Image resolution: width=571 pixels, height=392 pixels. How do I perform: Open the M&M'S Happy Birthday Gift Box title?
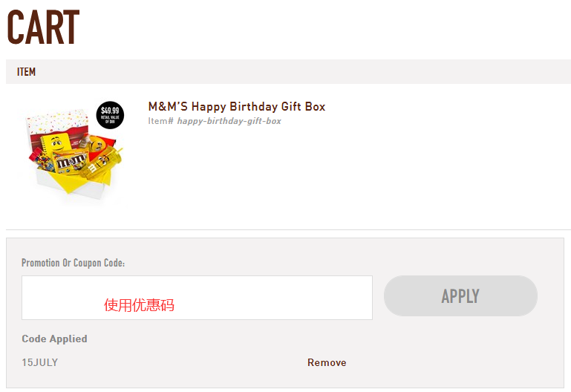pyautogui.click(x=237, y=106)
